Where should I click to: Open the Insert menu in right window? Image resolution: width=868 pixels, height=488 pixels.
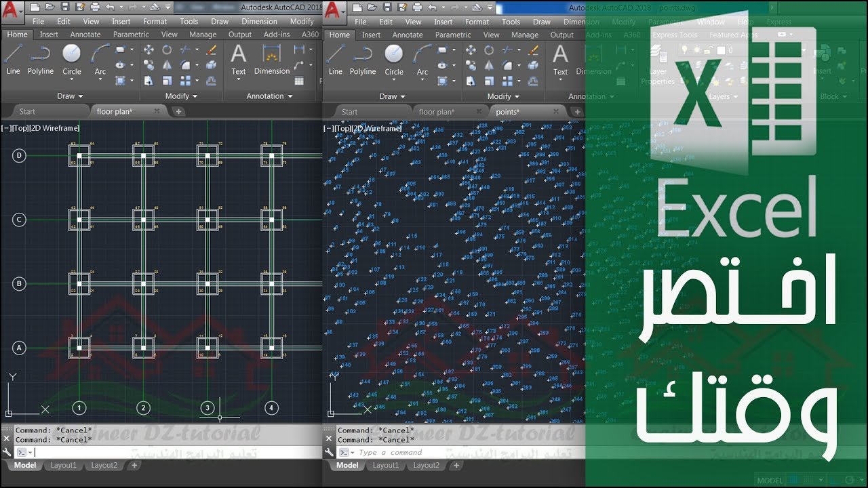(443, 22)
